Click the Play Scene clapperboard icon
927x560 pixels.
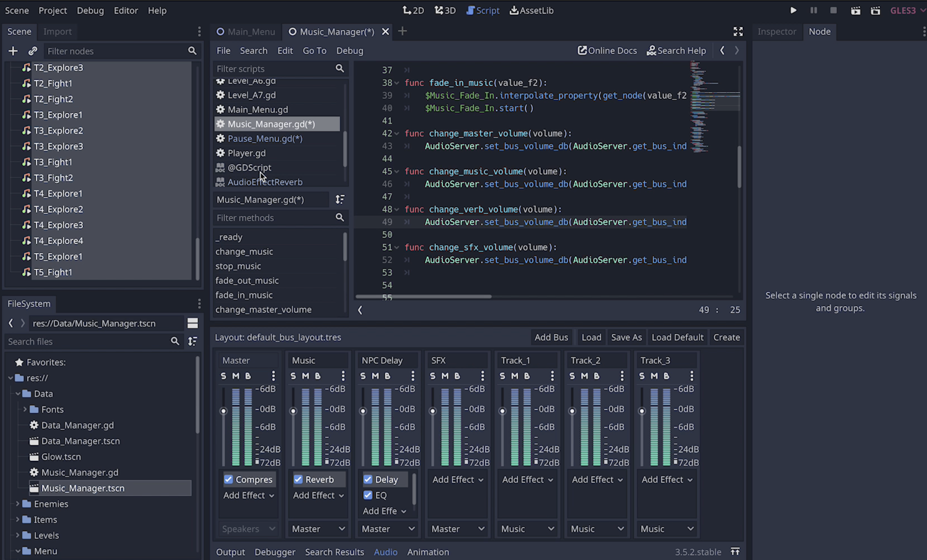click(x=855, y=10)
